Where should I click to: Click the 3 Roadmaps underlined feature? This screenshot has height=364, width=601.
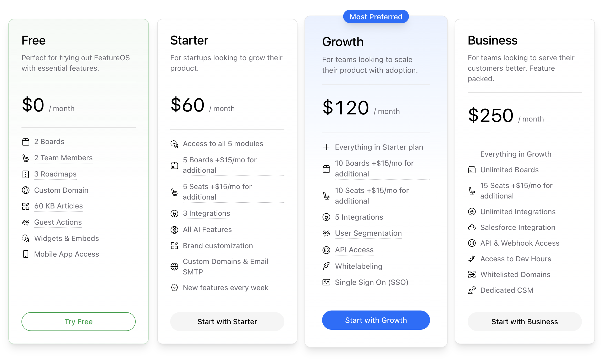click(55, 174)
